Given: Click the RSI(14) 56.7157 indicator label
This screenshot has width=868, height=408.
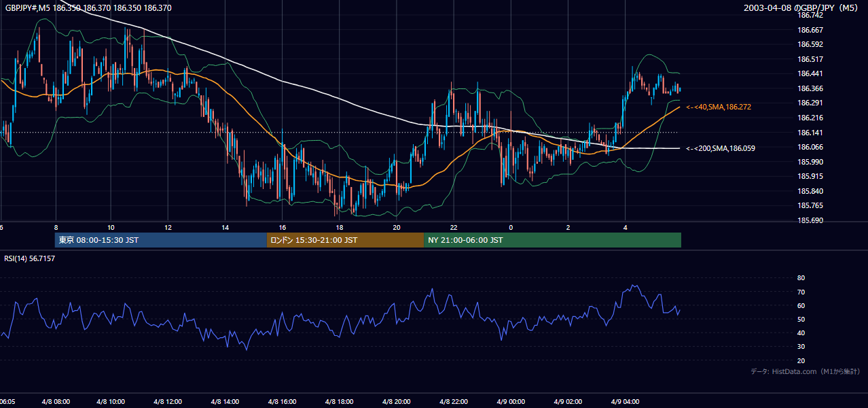Looking at the screenshot, I should pos(30,258).
